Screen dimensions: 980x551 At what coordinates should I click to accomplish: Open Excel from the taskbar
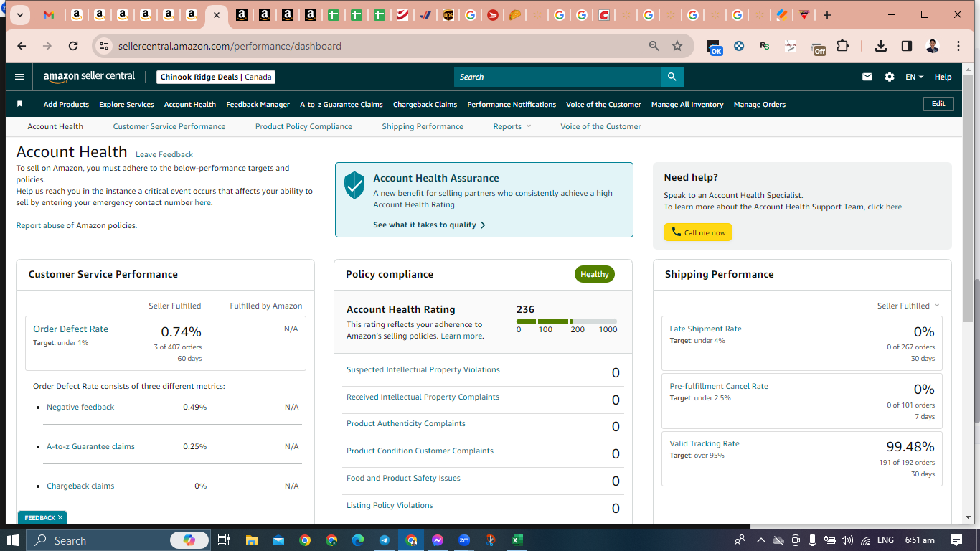tap(517, 540)
